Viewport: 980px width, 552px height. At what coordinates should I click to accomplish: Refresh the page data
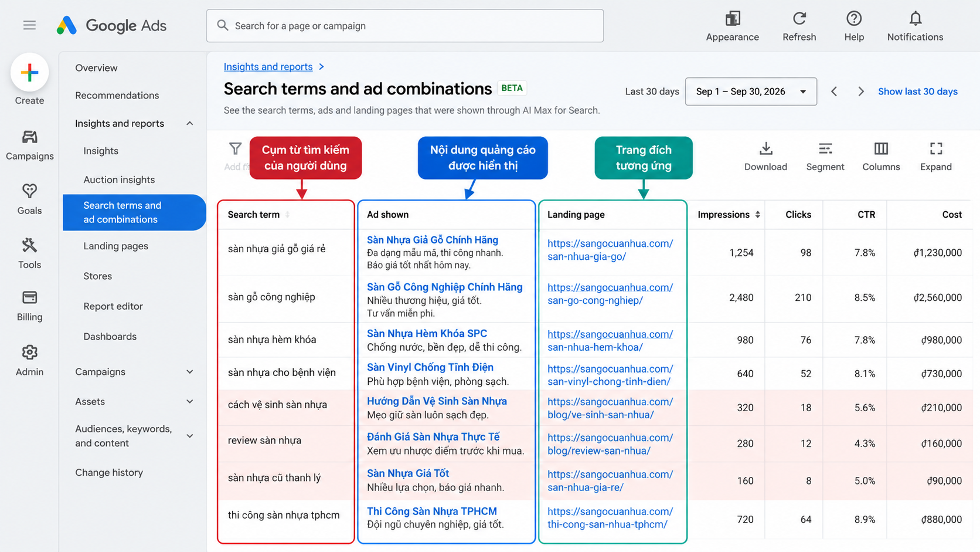[799, 26]
